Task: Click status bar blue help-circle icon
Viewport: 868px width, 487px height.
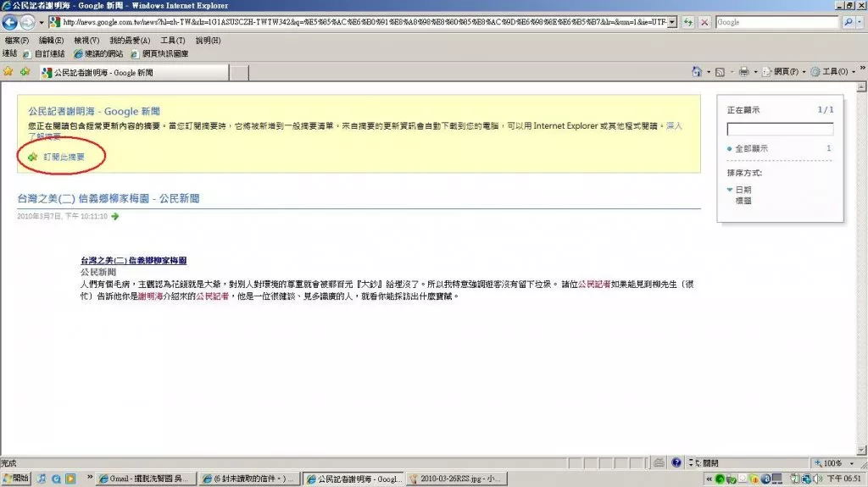Action: [676, 462]
